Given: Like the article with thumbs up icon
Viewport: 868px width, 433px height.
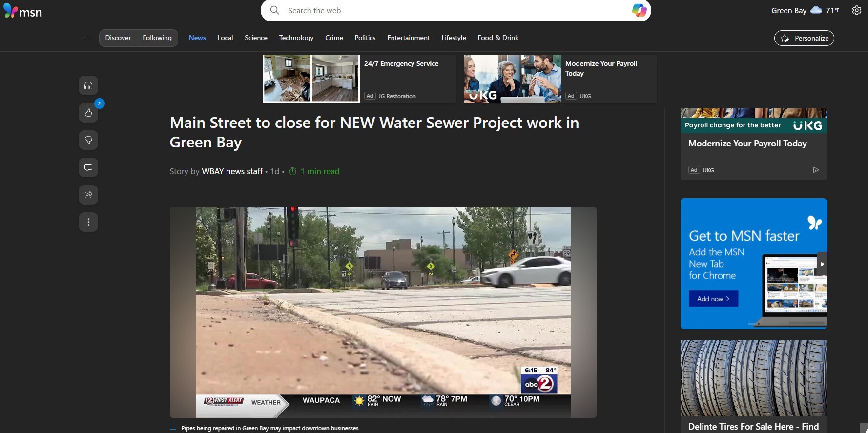Looking at the screenshot, I should 88,113.
